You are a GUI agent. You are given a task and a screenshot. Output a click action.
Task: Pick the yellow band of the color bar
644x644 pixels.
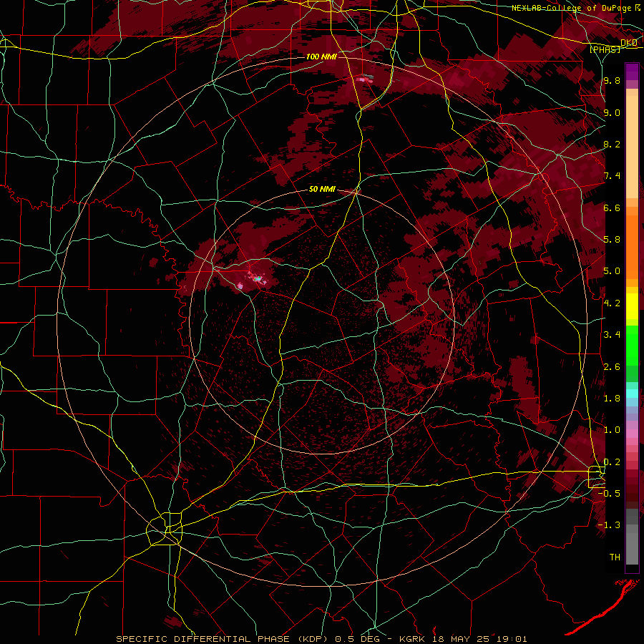tap(632, 306)
